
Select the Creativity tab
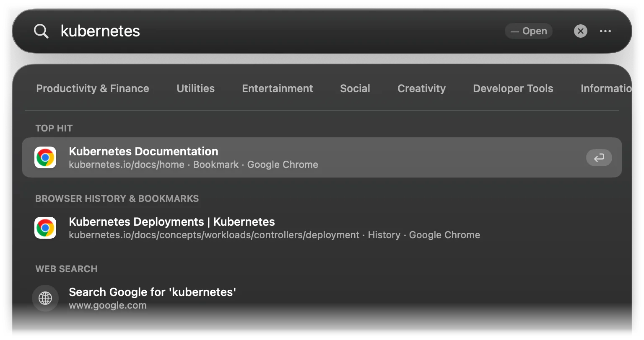click(x=421, y=88)
